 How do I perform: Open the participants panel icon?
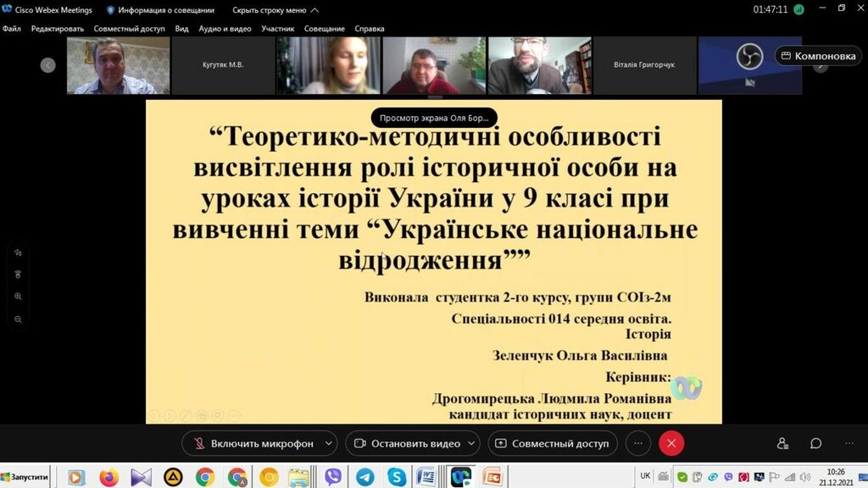tap(782, 443)
